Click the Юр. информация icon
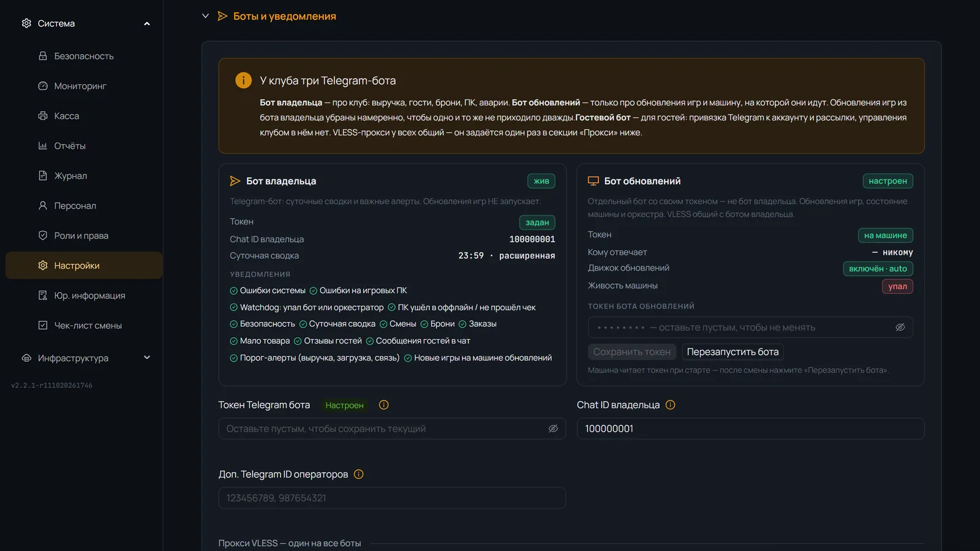Viewport: 980px width, 551px height. (x=43, y=296)
